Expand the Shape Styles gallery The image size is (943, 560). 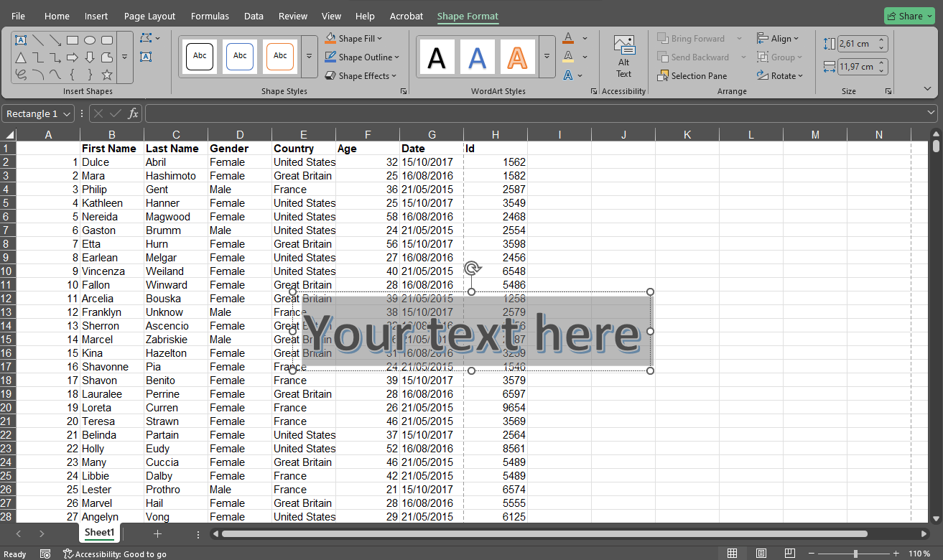[x=310, y=57]
